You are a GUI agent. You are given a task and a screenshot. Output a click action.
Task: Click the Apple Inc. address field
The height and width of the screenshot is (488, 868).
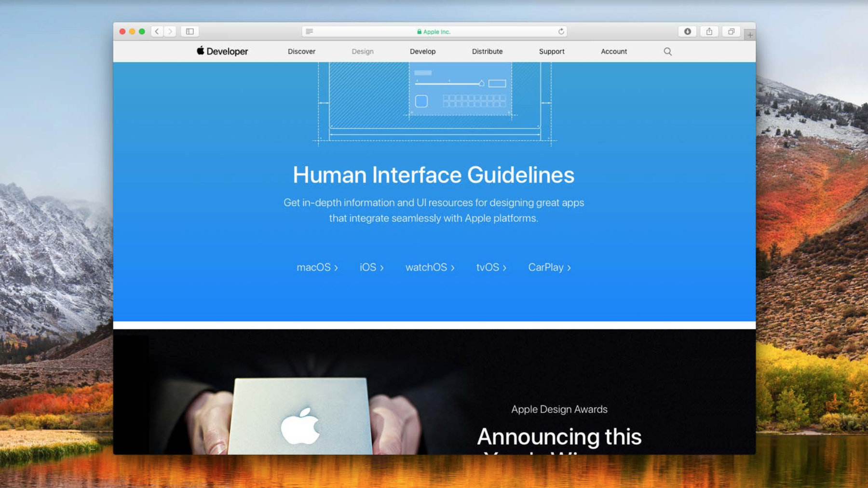[x=434, y=31]
